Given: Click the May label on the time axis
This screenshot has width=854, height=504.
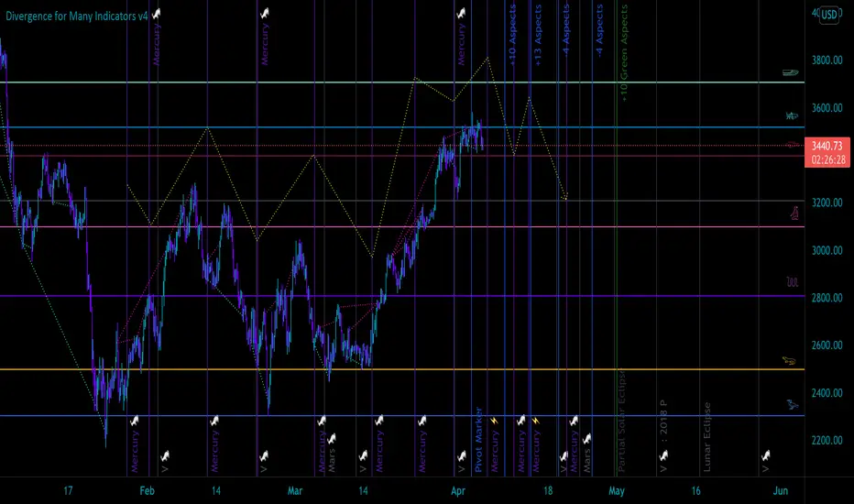Looking at the screenshot, I should (617, 490).
